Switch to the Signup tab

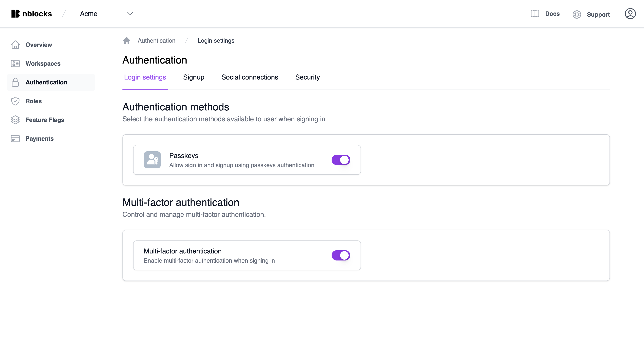click(194, 77)
